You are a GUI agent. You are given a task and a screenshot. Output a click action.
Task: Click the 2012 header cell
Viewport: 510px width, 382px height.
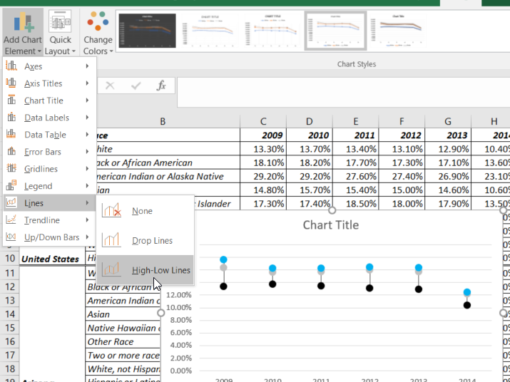click(x=402, y=135)
